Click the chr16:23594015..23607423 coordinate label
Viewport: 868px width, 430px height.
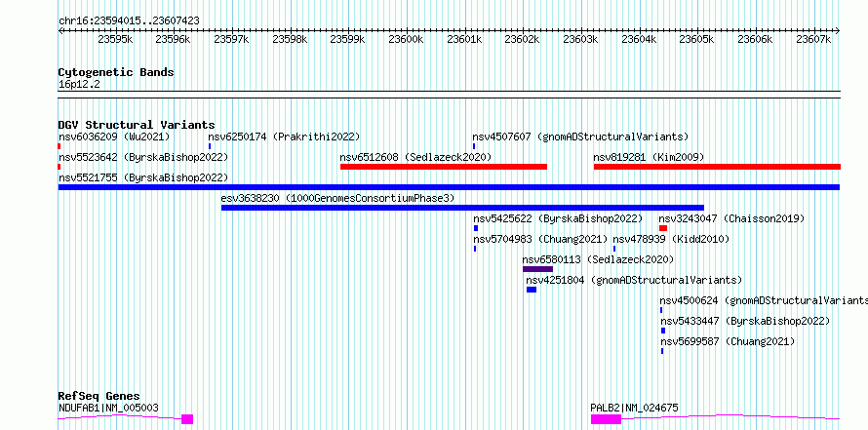[x=129, y=20]
